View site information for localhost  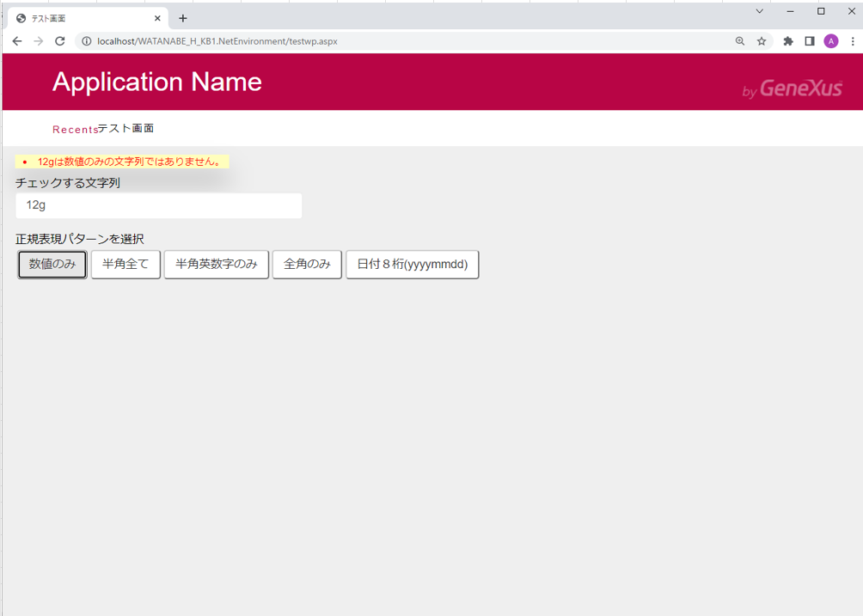coord(86,41)
